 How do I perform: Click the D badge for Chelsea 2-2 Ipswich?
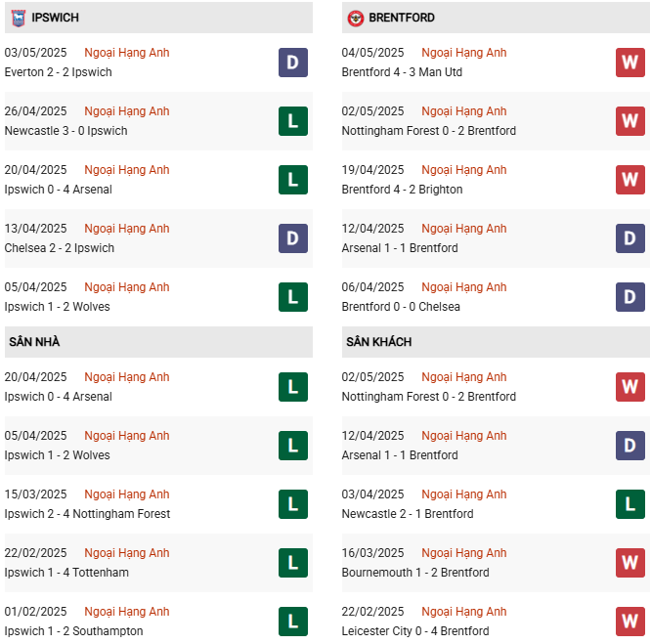(x=293, y=238)
